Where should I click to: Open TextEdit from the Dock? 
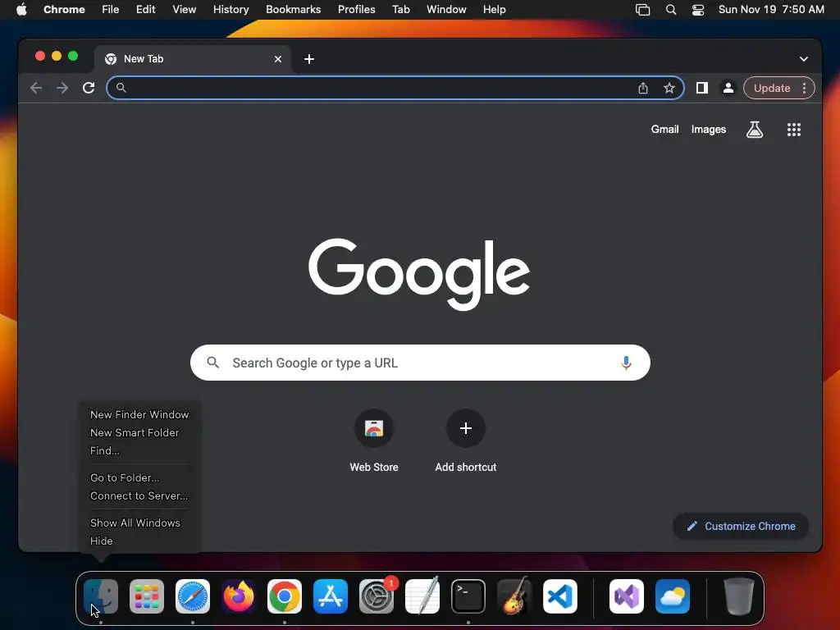pyautogui.click(x=422, y=596)
